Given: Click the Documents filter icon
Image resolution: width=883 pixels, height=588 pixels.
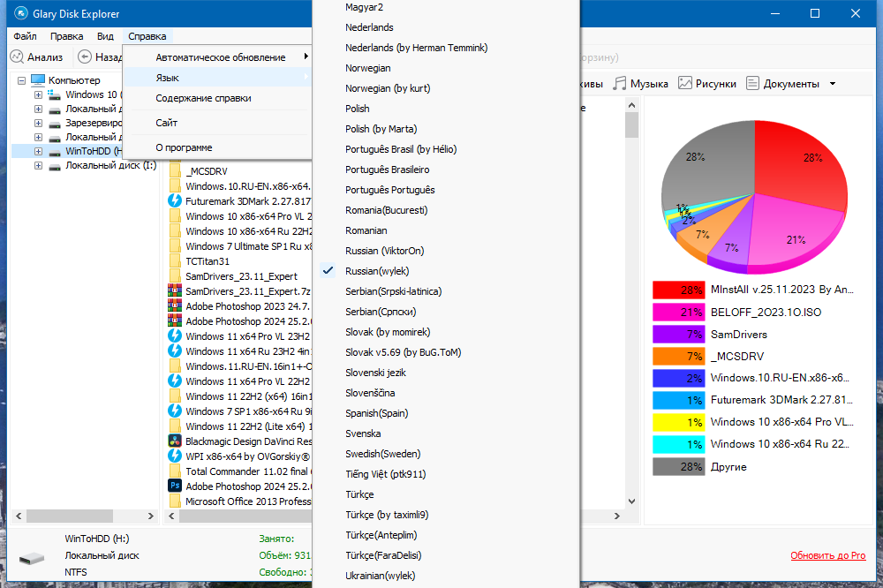Looking at the screenshot, I should point(753,83).
